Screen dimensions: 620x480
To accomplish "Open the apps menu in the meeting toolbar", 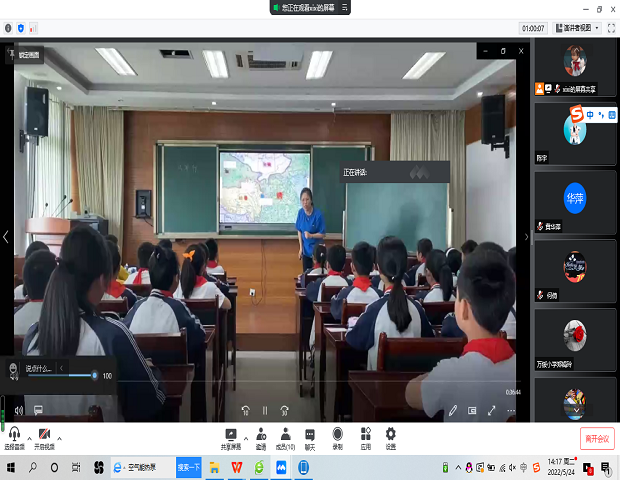I will pos(366,439).
